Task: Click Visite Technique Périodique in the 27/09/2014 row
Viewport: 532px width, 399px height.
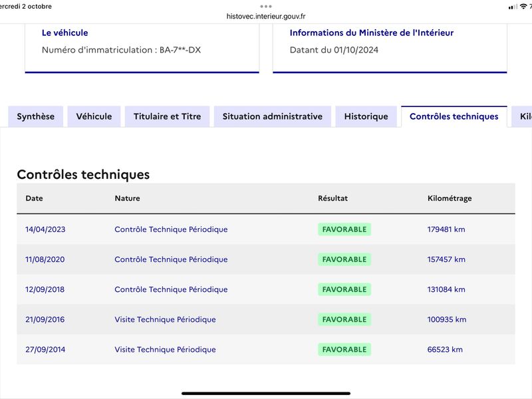Action: 165,350
